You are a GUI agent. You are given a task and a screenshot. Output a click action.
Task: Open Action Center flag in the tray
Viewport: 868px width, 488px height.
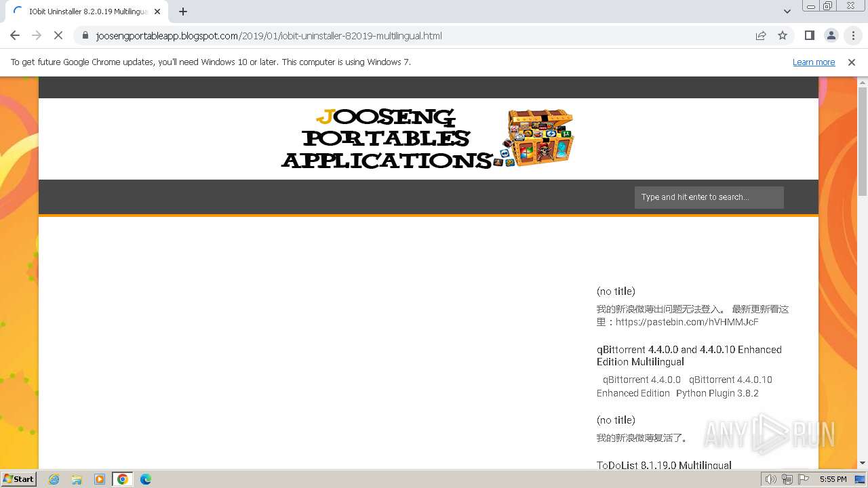tap(804, 479)
